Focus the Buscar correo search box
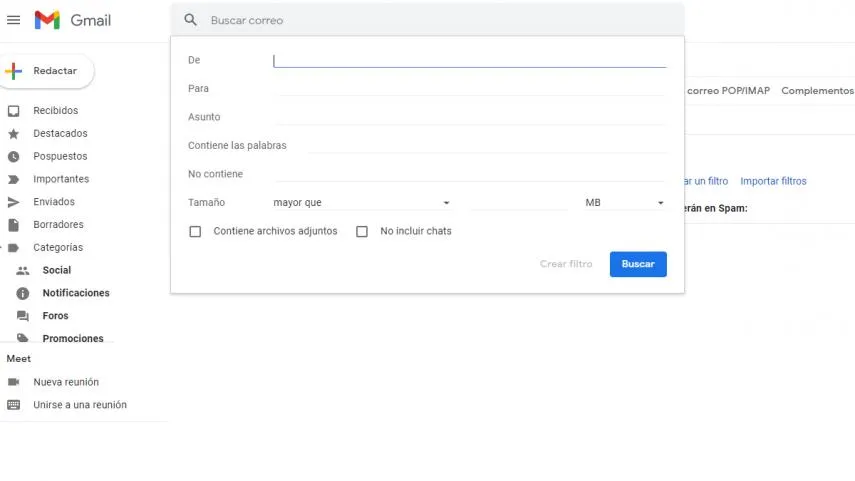Screen dimensions: 855x481 427,20
